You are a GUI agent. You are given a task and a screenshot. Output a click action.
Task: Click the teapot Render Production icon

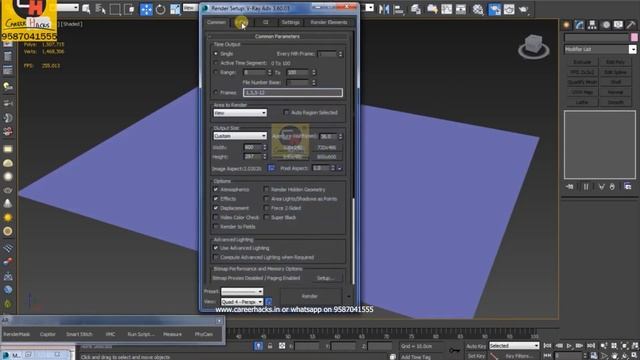click(x=524, y=9)
